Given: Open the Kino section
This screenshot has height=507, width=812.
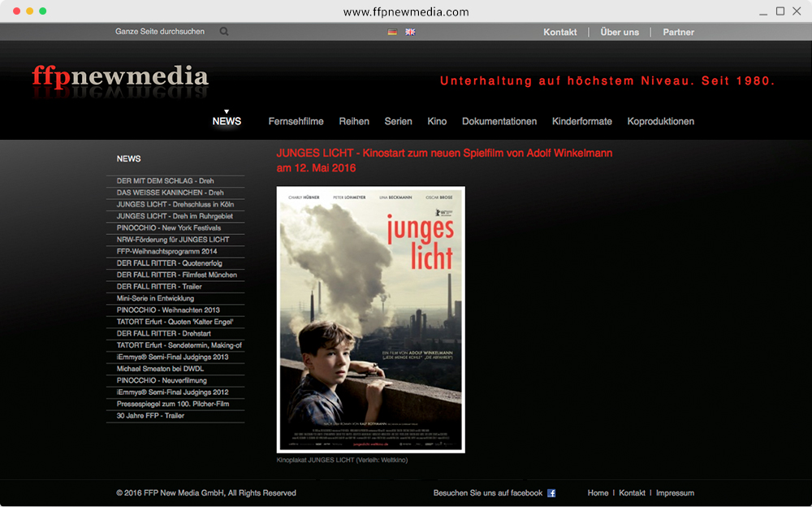Looking at the screenshot, I should point(437,121).
